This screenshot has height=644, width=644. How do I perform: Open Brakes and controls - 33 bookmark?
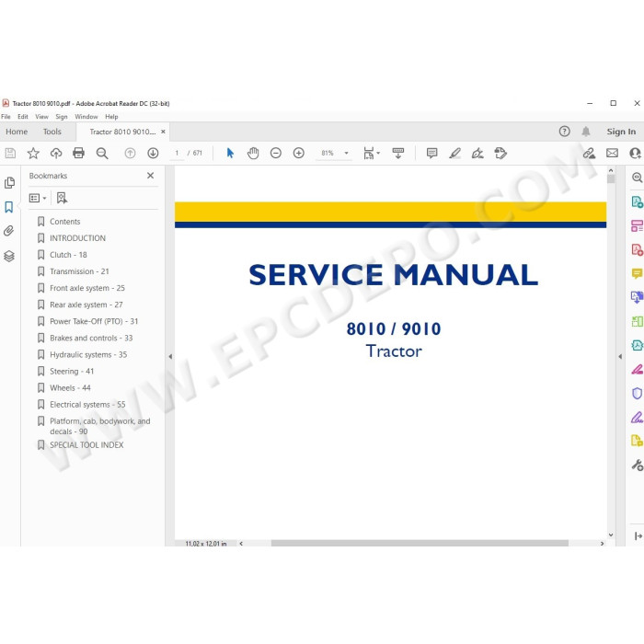[91, 338]
